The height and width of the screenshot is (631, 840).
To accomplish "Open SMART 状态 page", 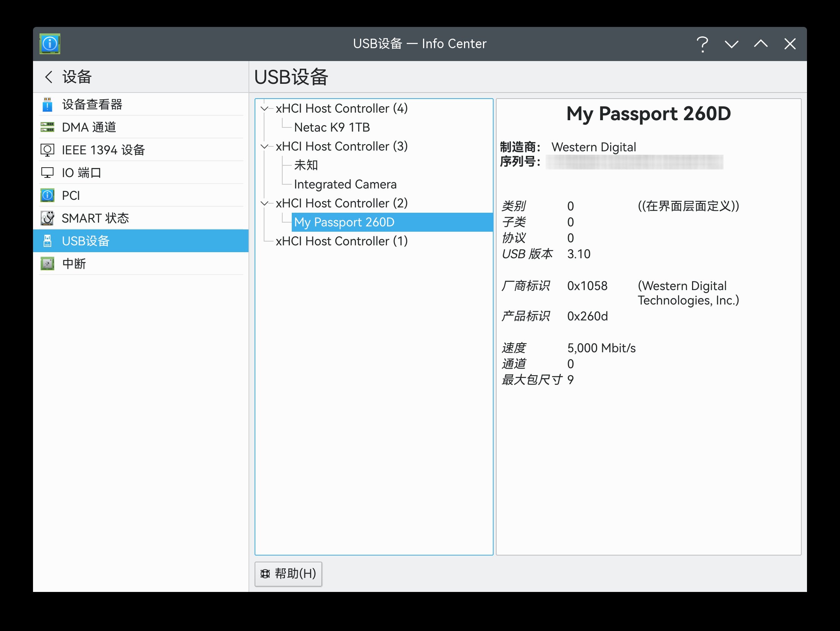I will tap(141, 218).
